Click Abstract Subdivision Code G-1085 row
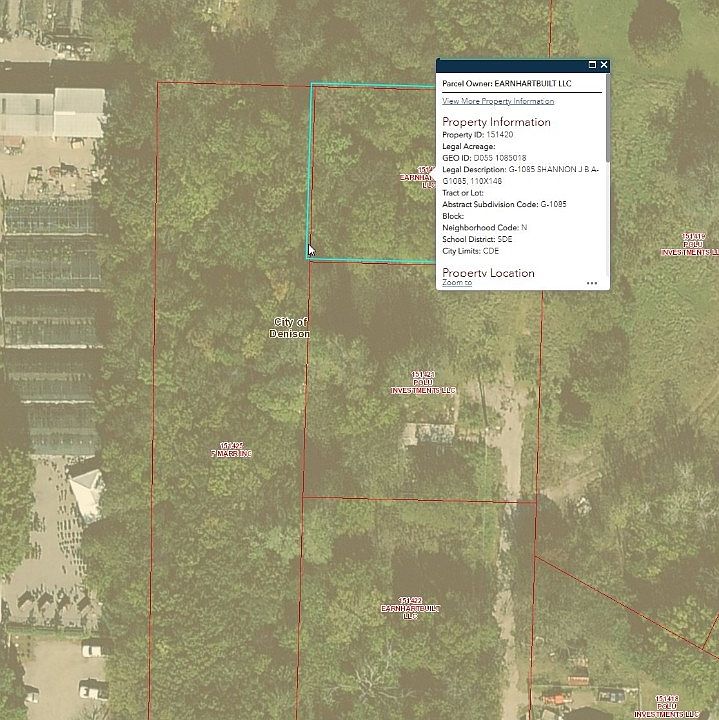The width and height of the screenshot is (719, 720). coord(504,204)
